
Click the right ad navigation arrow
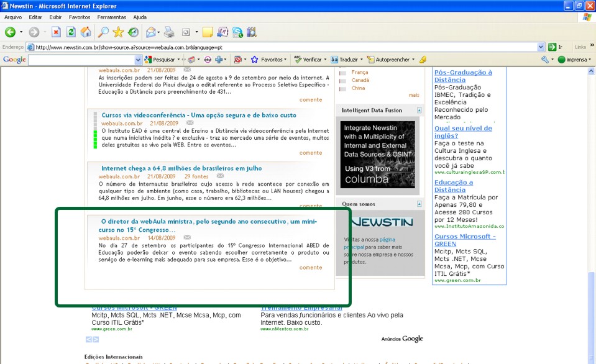96,339
